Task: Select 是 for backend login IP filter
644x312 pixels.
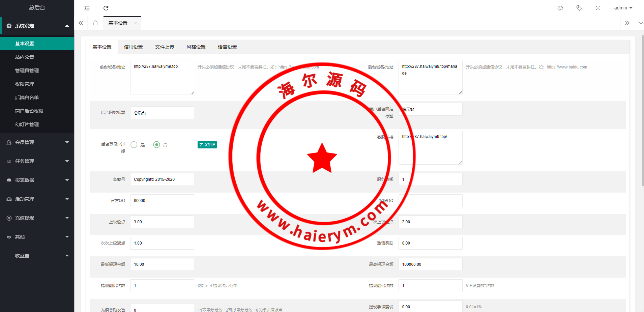Action: click(x=134, y=145)
